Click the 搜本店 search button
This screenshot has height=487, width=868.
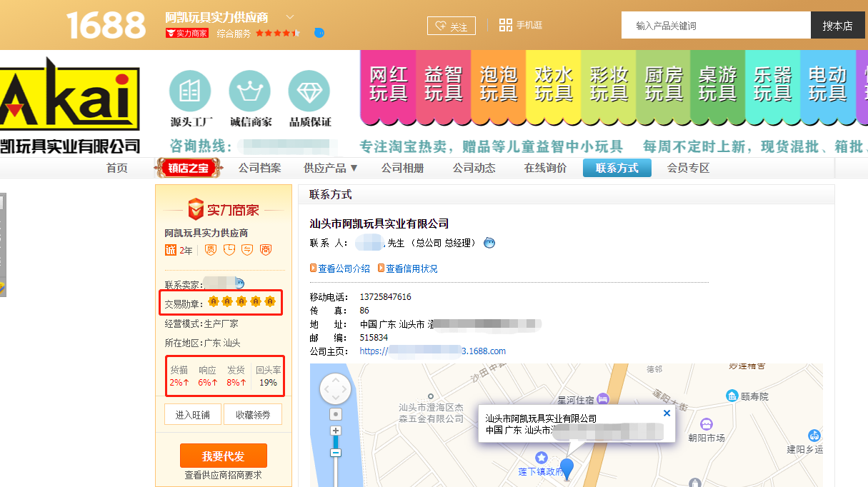[837, 26]
